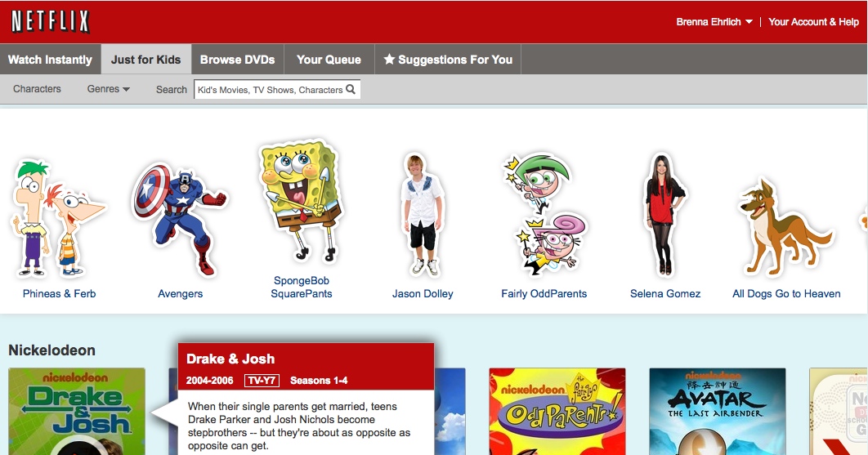This screenshot has height=455, width=868.
Task: Open the Drake & Josh show thumbnail
Action: coord(77,411)
